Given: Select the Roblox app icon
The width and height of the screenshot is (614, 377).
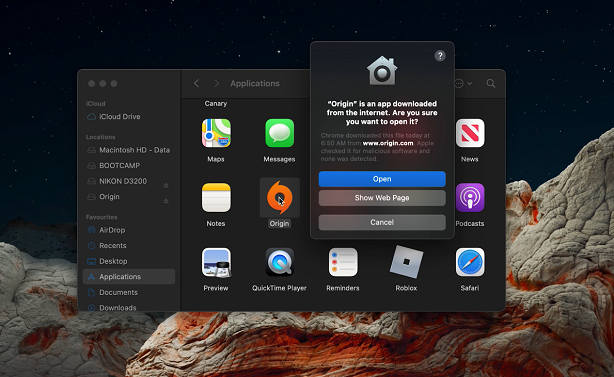Looking at the screenshot, I should pos(406,262).
